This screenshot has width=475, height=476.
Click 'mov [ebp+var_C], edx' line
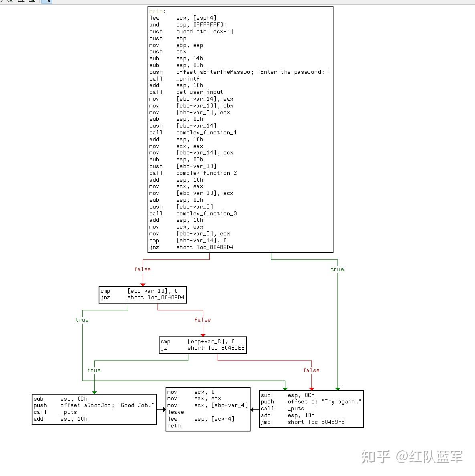point(190,112)
